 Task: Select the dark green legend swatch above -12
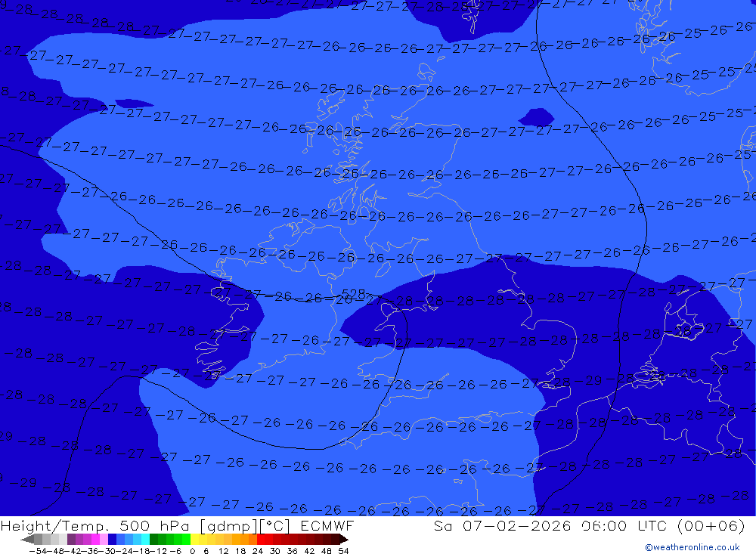153,539
